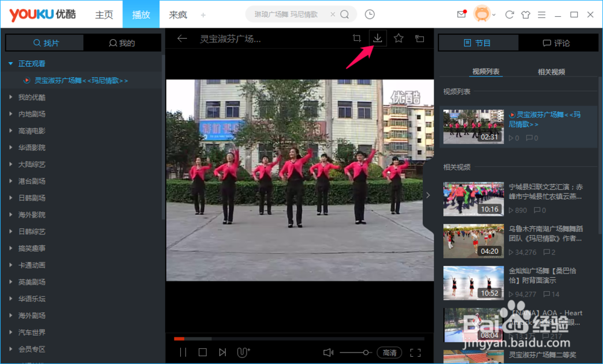This screenshot has width=603, height=364.
Task: Open the skin shirt icon
Action: 526,14
